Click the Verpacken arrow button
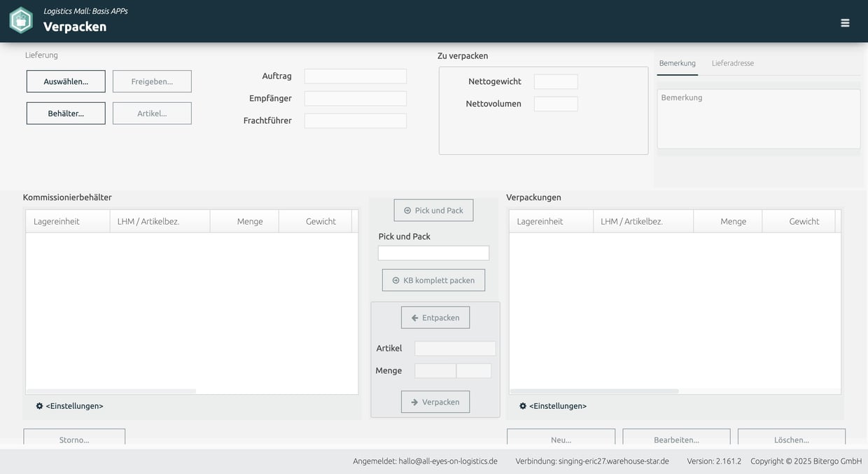Viewport: 868px width, 474px height. click(x=435, y=402)
